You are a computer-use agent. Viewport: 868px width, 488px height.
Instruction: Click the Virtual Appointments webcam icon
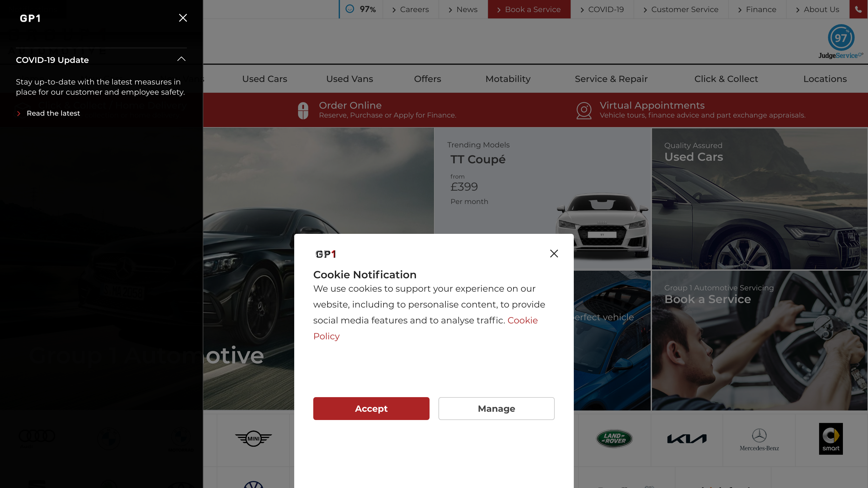pos(584,111)
